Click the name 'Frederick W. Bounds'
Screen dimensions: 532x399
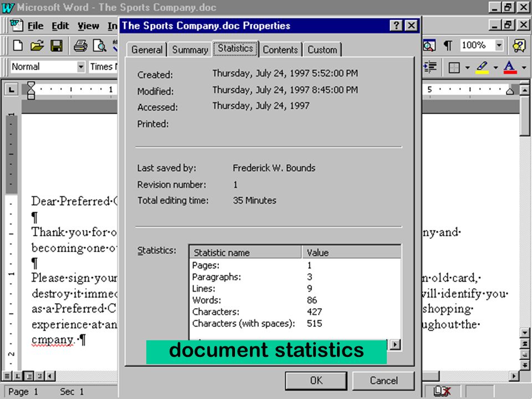click(274, 168)
